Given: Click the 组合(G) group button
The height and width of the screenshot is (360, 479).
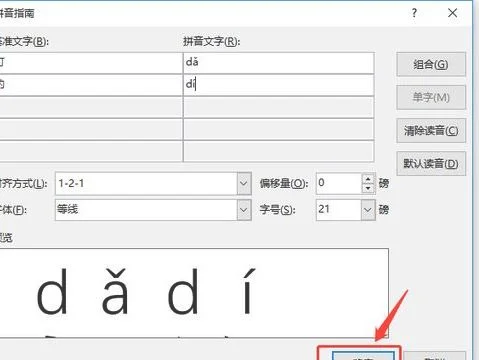Looking at the screenshot, I should pos(431,64).
